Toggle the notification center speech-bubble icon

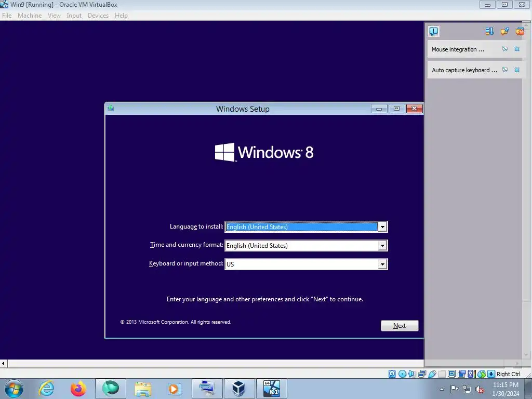(x=433, y=31)
